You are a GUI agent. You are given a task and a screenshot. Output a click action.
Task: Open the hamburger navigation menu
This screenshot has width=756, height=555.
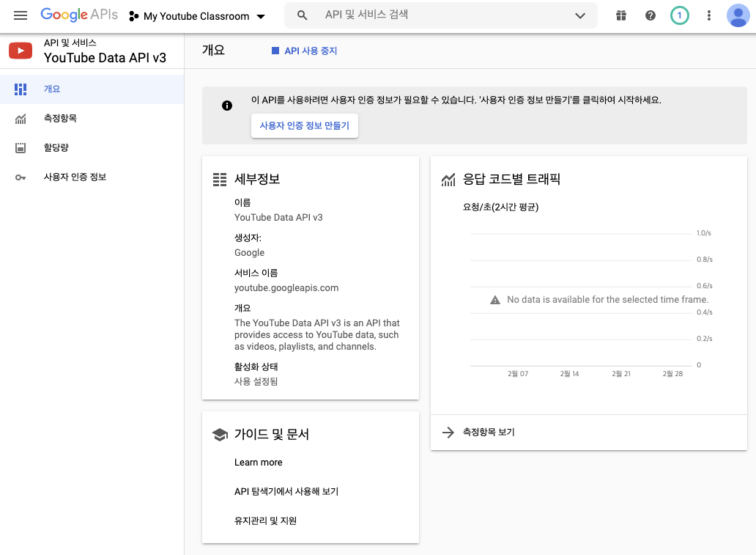(x=21, y=15)
